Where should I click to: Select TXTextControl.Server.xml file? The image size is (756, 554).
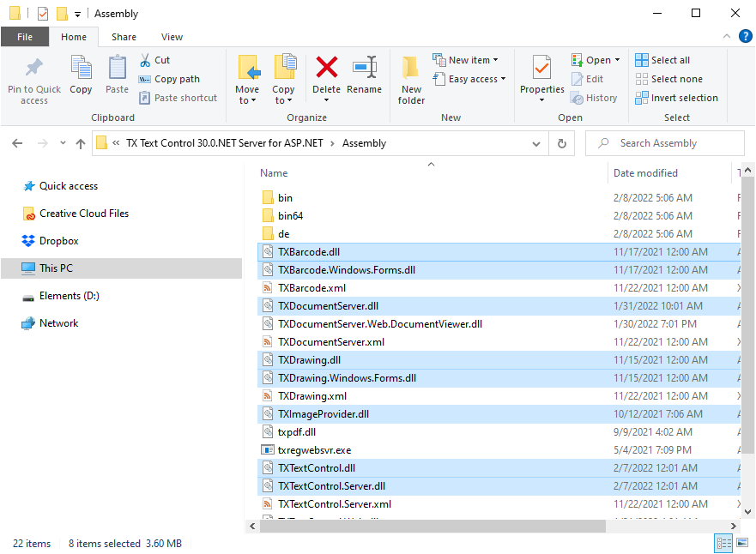(x=499, y=504)
